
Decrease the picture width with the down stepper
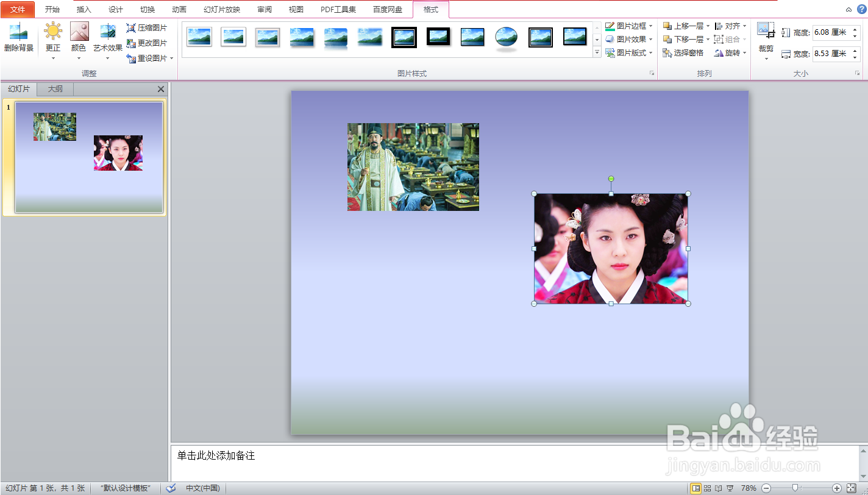tap(855, 57)
